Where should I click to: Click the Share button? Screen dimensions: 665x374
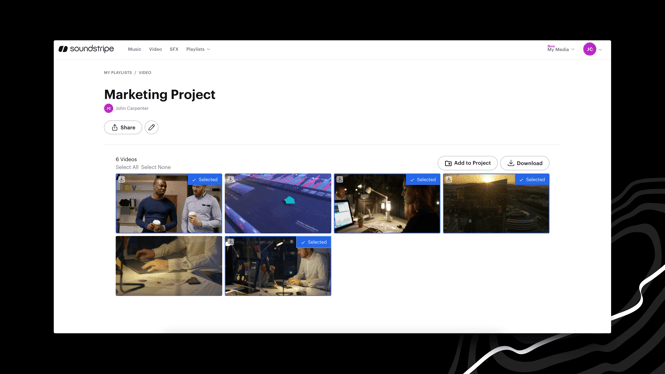point(123,127)
